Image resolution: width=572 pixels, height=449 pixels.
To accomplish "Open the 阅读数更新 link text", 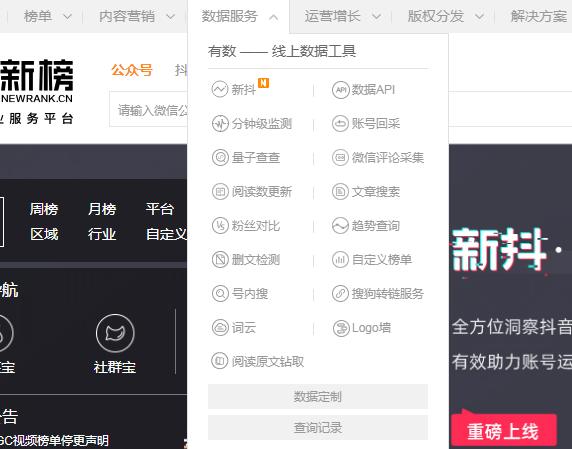I will [x=262, y=192].
